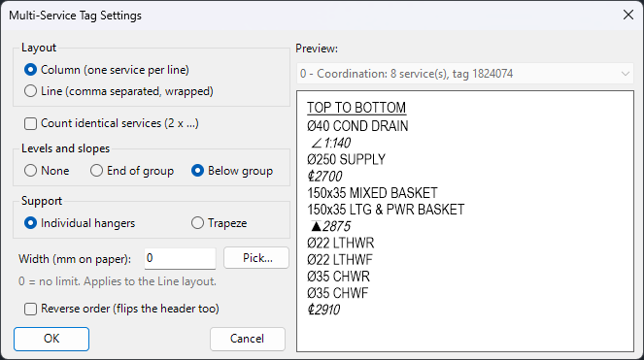Viewport: 644px width, 360px height.
Task: Open the Pick... width button
Action: pyautogui.click(x=256, y=258)
